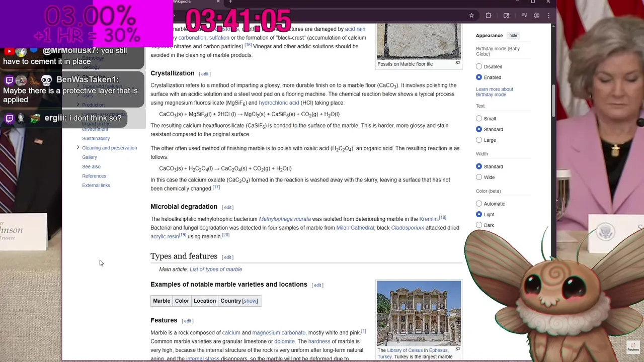
Task: Open Impact on the environment sidebar entry
Action: (x=96, y=126)
